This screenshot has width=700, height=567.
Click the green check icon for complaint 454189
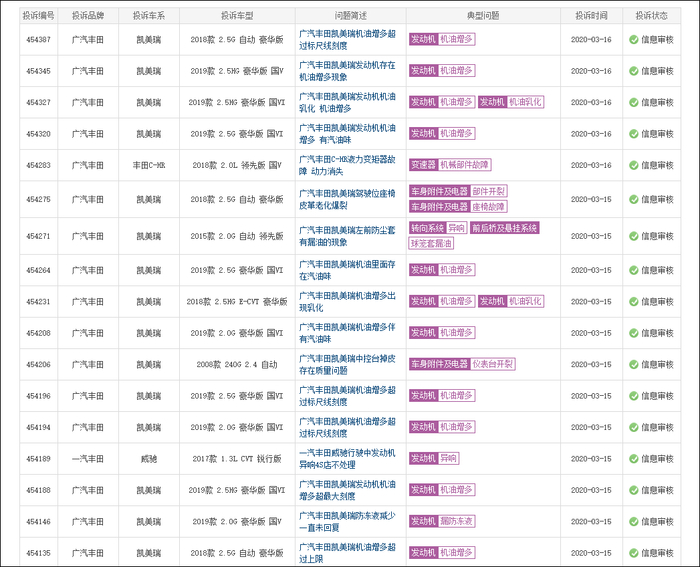(633, 458)
